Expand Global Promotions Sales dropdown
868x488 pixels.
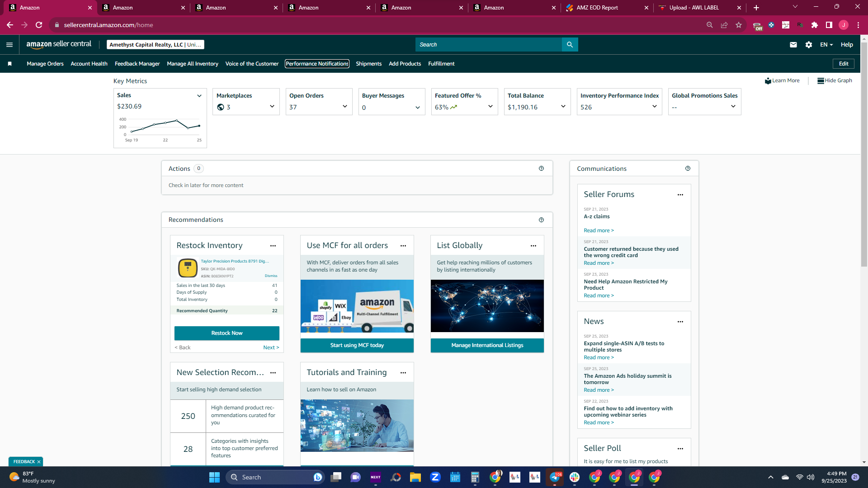coord(733,107)
